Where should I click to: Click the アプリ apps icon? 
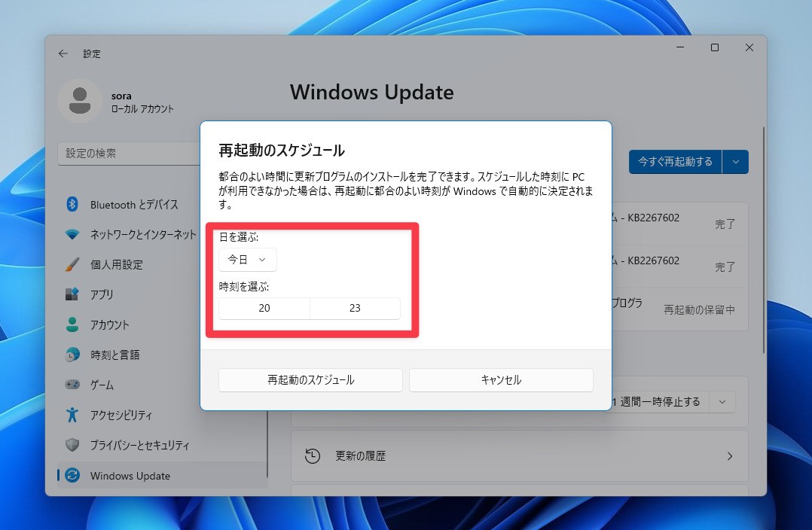(x=72, y=294)
